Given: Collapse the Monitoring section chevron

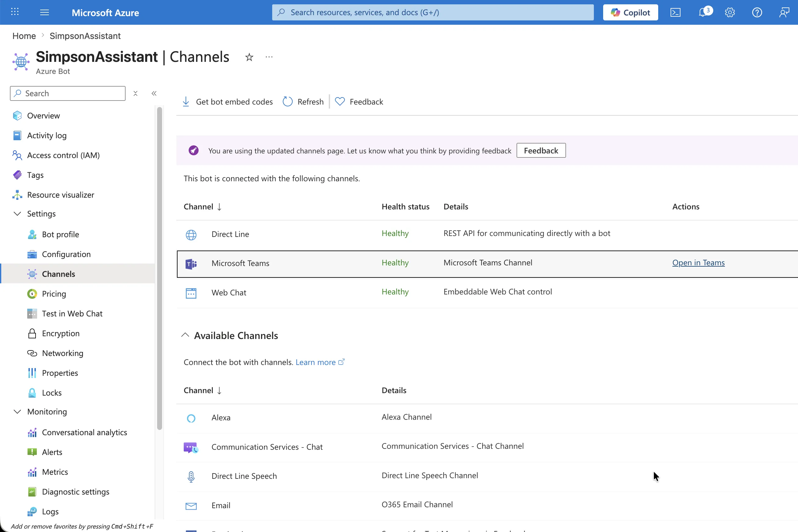Looking at the screenshot, I should (x=17, y=412).
